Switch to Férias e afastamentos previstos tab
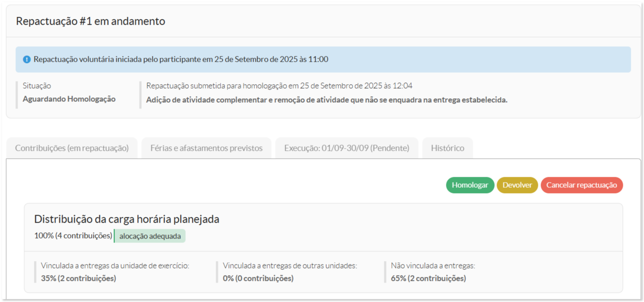This screenshot has height=302, width=644. point(206,148)
